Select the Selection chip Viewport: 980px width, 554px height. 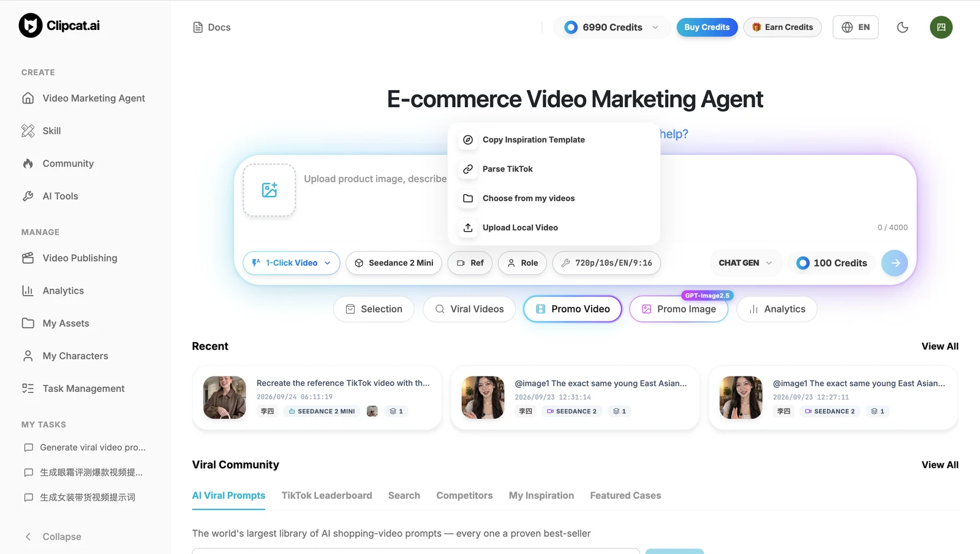(374, 310)
